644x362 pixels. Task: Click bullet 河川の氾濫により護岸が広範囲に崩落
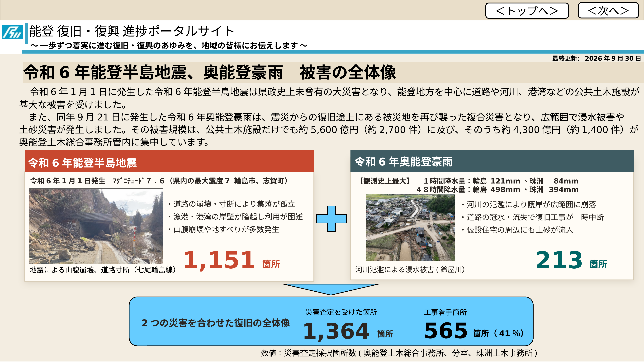pyautogui.click(x=529, y=205)
